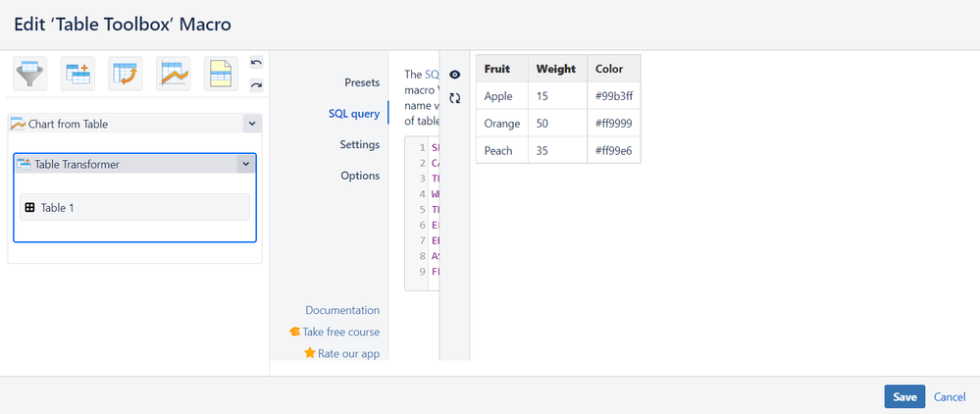This screenshot has width=980, height=414.
Task: Toggle preview visibility with the eye icon
Action: (454, 75)
